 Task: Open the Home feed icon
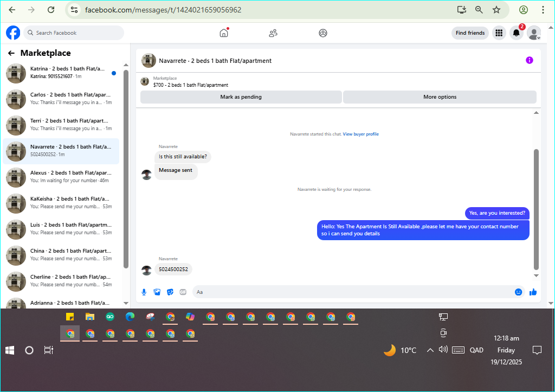pyautogui.click(x=224, y=33)
